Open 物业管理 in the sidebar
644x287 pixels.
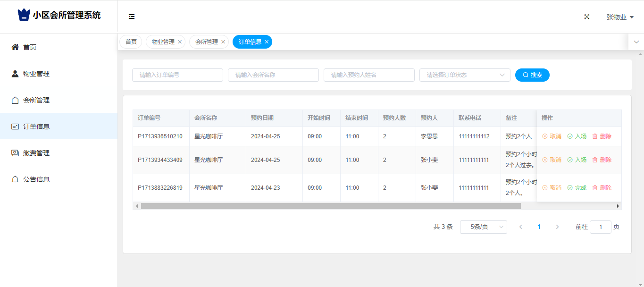(36, 74)
